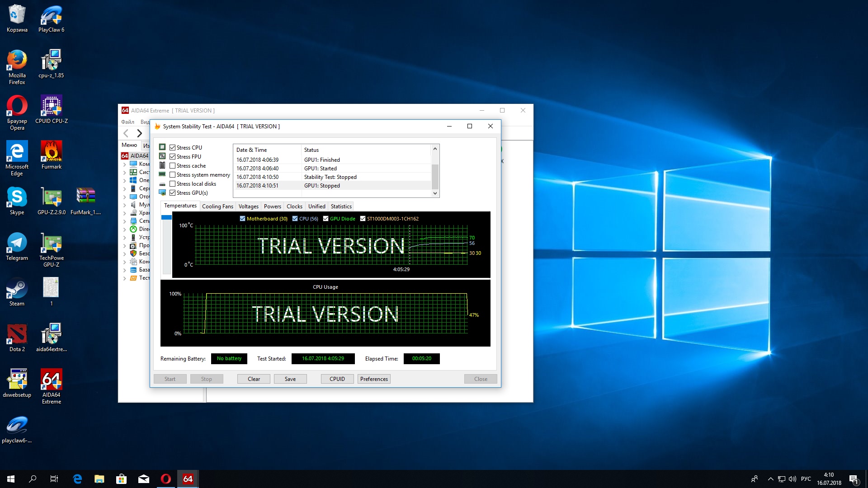Viewport: 868px width, 488px height.
Task: Open CPUID CPU-Z desktop shortcut
Action: 51,110
